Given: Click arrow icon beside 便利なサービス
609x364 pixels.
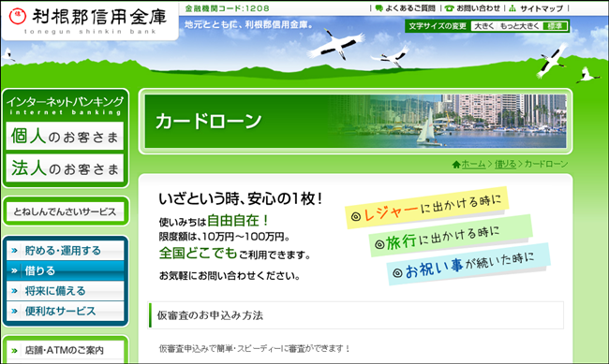Looking at the screenshot, I should 14,312.
